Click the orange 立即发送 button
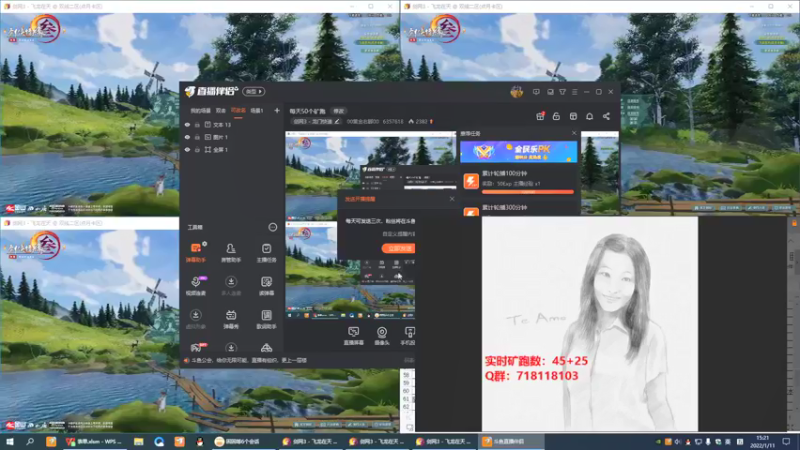The image size is (800, 450). point(398,248)
